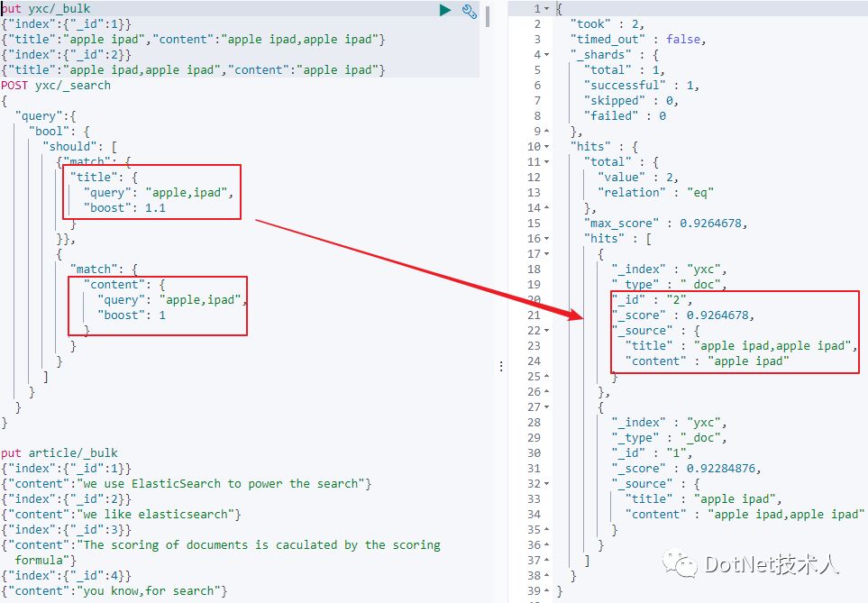Viewport: 868px width, 603px height.
Task: Collapse the "_source" block at line 22
Action: pos(547,331)
